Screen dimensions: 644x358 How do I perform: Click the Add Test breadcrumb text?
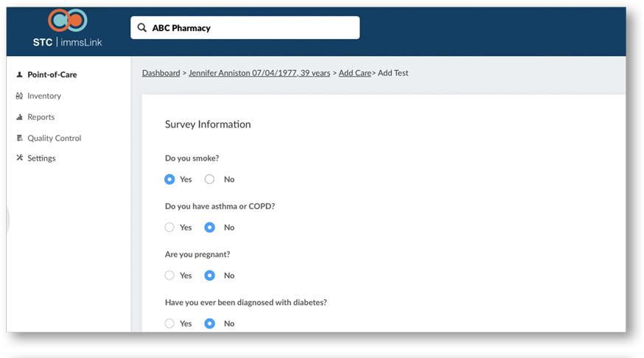pos(393,73)
